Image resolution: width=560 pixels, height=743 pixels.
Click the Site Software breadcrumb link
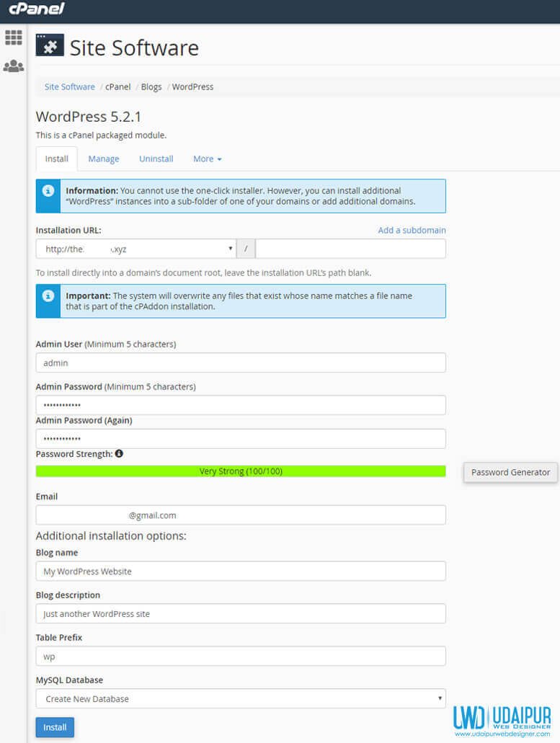click(70, 86)
